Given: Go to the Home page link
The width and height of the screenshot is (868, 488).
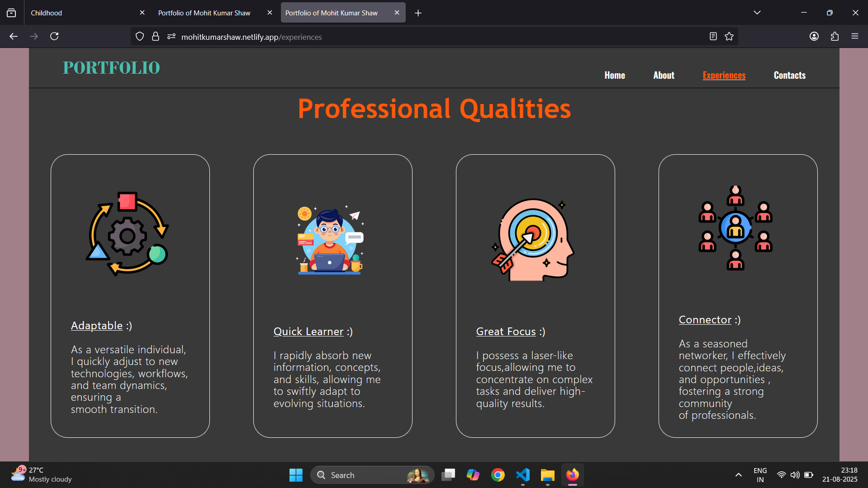Looking at the screenshot, I should pyautogui.click(x=615, y=75).
